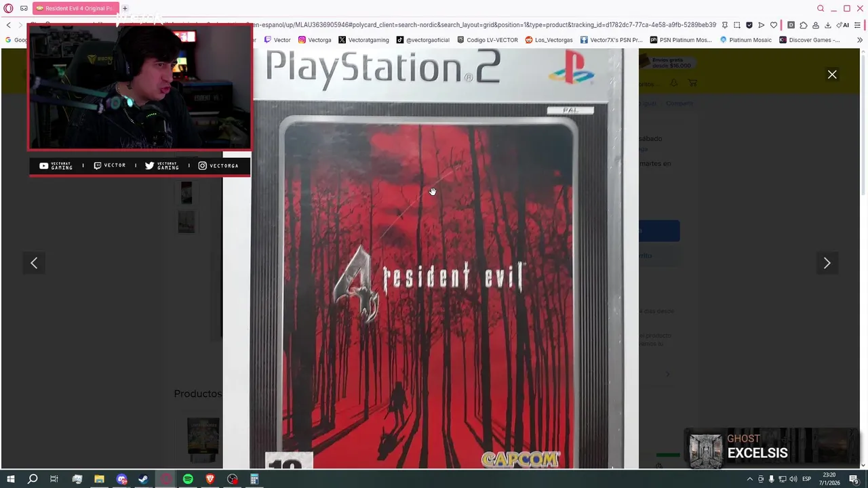Screen dimensions: 868x488
Task: Open a new browser tab
Action: [x=125, y=8]
